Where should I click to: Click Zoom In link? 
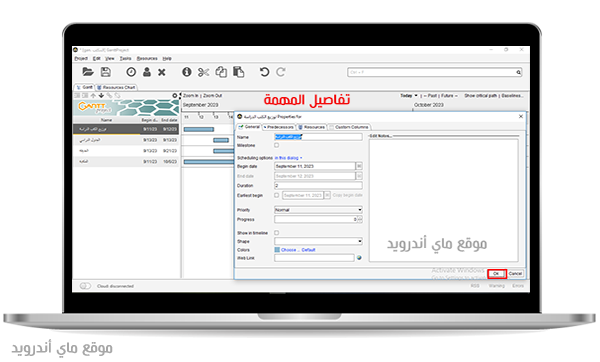[x=191, y=96]
